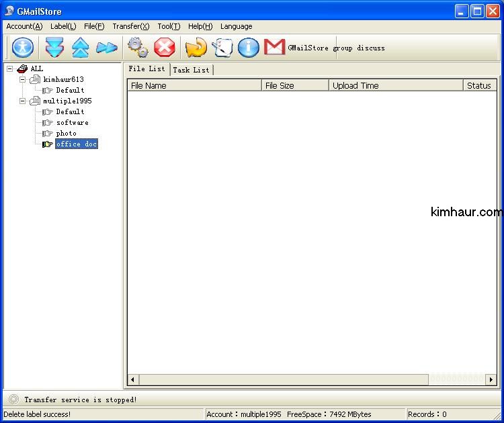This screenshot has width=504, height=423.
Task: Click the blue fast-forward transfer icon
Action: [x=106, y=48]
